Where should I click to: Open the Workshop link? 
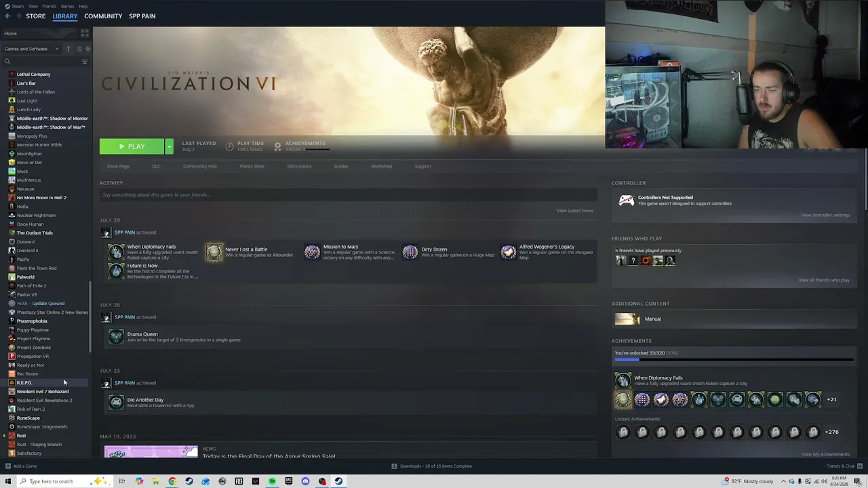381,166
